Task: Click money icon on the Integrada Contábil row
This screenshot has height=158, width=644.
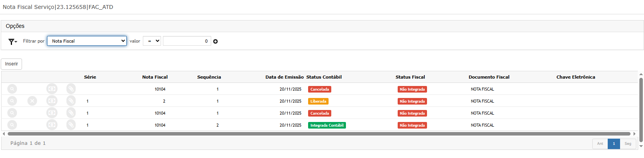Action: point(52,125)
